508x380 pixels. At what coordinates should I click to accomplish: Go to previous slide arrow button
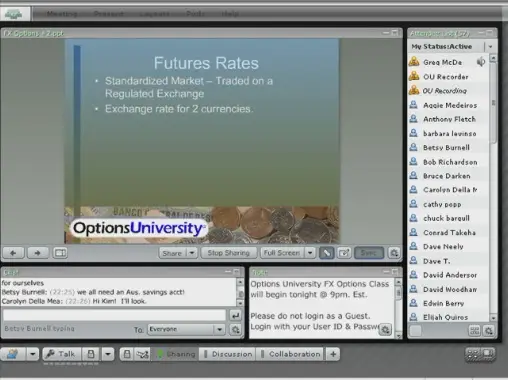pyautogui.click(x=13, y=253)
